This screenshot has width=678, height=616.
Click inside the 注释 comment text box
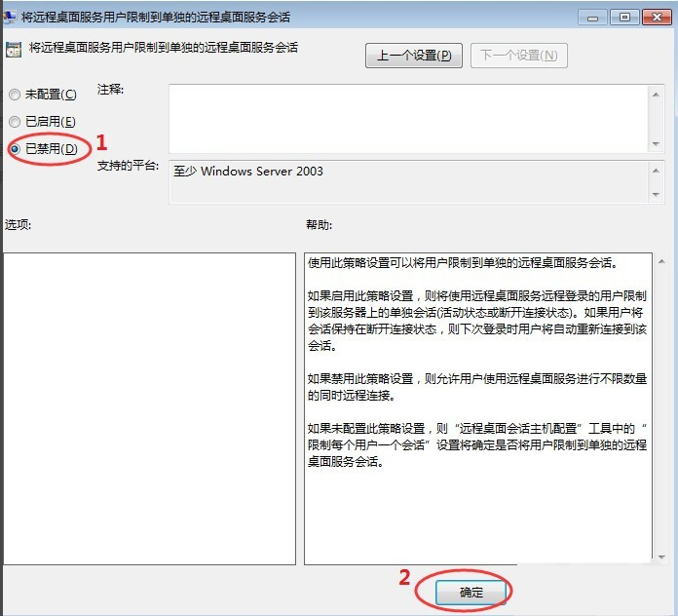pyautogui.click(x=409, y=117)
